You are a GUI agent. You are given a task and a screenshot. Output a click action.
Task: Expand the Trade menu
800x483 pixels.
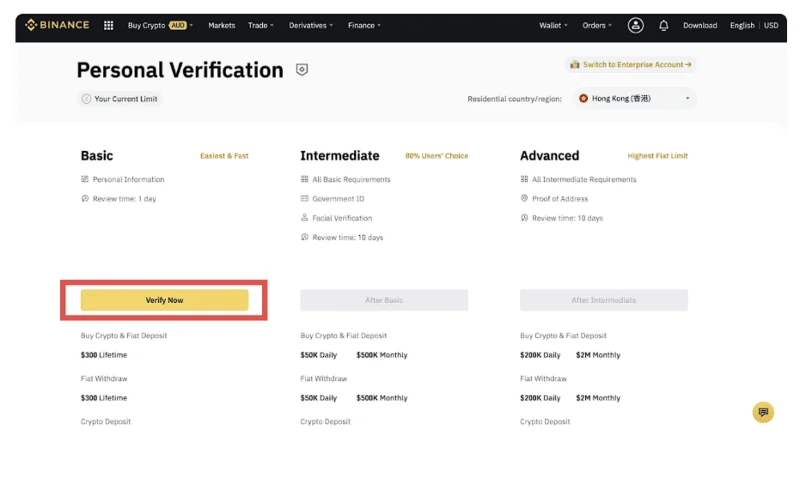coord(260,25)
